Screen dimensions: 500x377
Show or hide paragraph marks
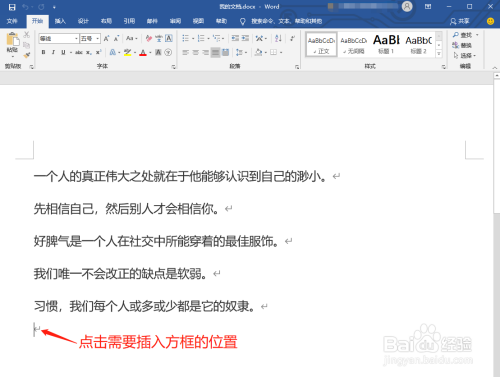292,39
